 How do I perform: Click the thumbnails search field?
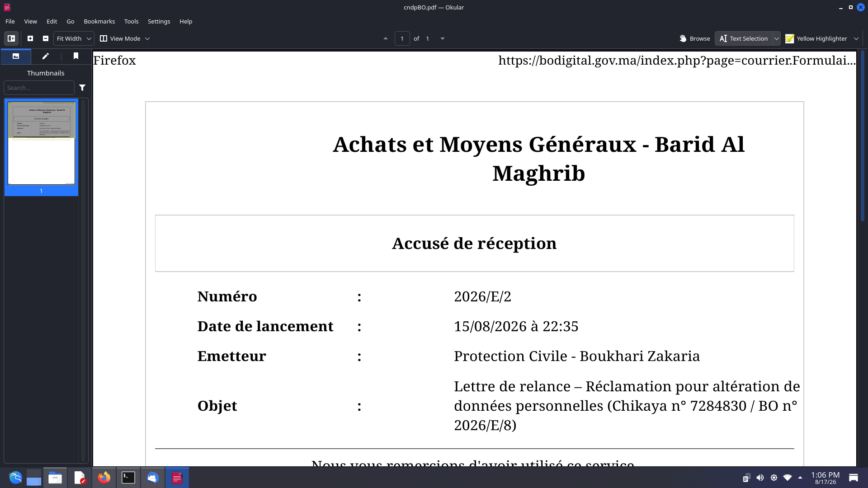coord(39,88)
